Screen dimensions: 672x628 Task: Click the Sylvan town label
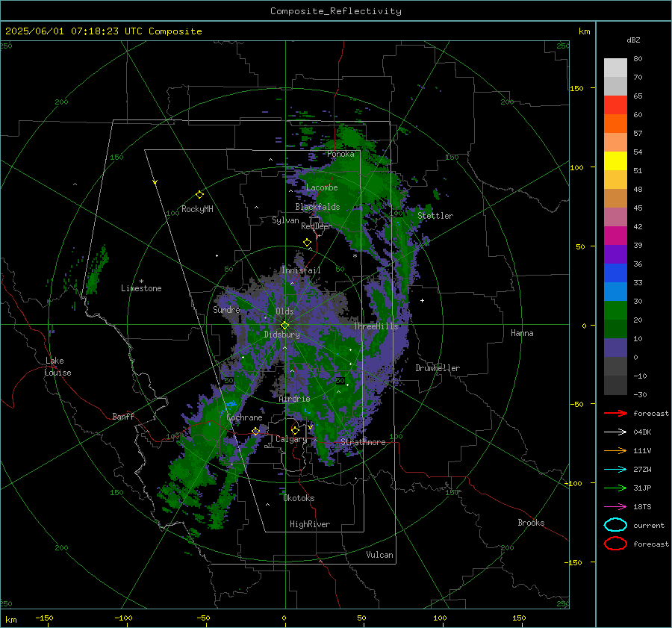tap(285, 220)
